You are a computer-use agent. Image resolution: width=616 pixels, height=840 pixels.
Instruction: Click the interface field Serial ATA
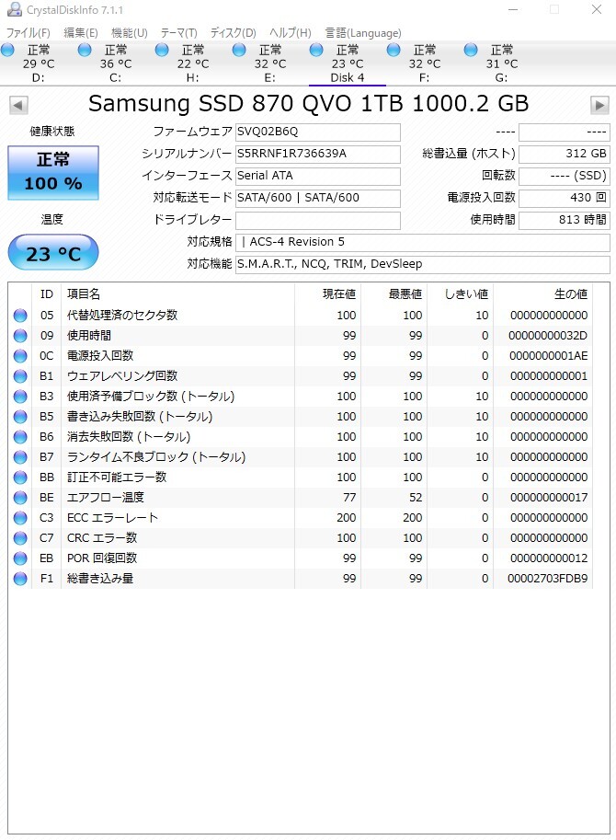tap(318, 176)
